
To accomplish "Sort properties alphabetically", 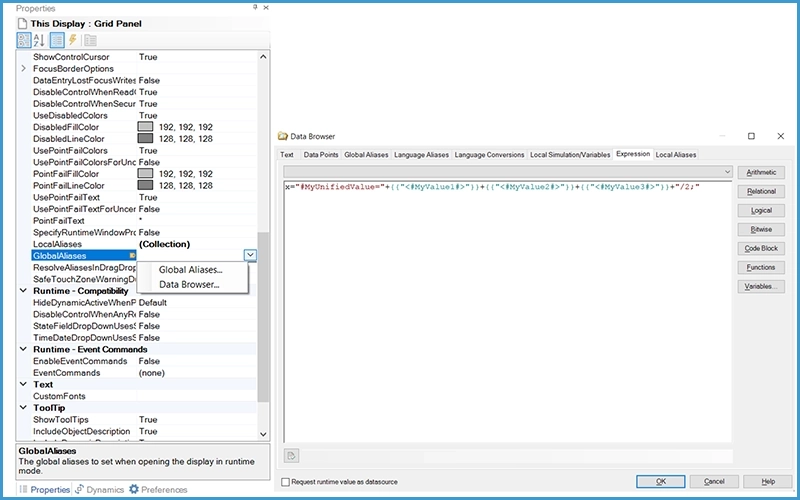I will click(41, 40).
